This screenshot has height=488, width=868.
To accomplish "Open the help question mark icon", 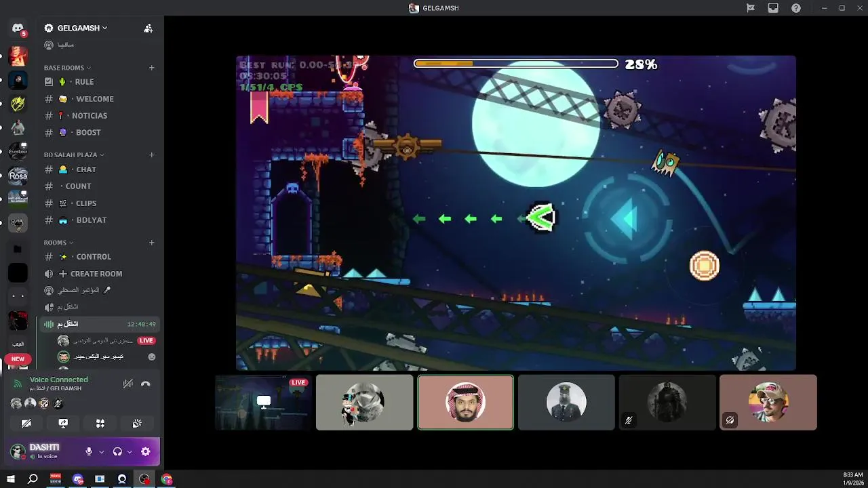I will point(796,8).
